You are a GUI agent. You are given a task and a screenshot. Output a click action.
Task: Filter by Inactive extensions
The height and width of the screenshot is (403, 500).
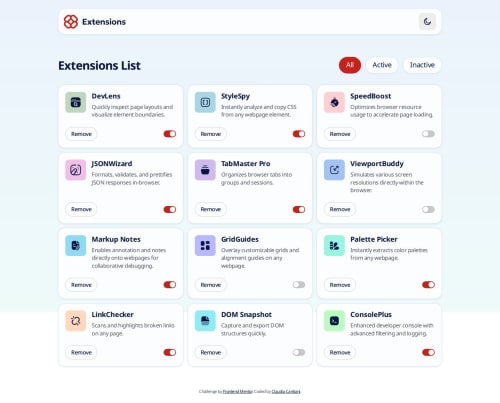tap(422, 65)
